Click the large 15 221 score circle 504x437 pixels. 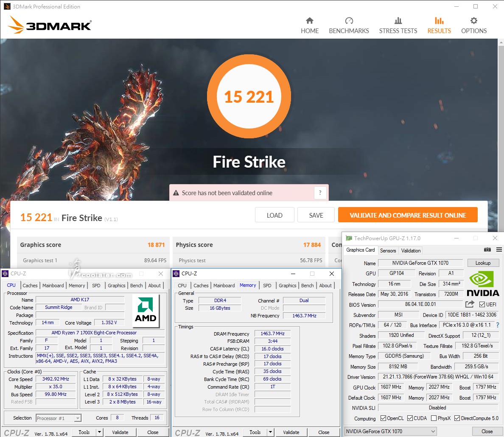point(249,96)
